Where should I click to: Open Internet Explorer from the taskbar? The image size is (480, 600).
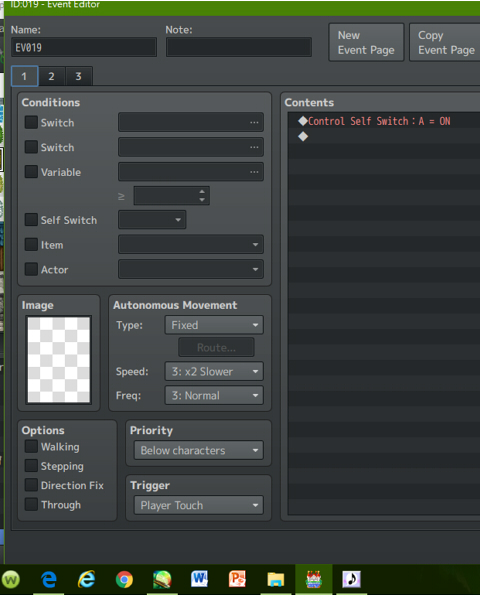tap(87, 579)
